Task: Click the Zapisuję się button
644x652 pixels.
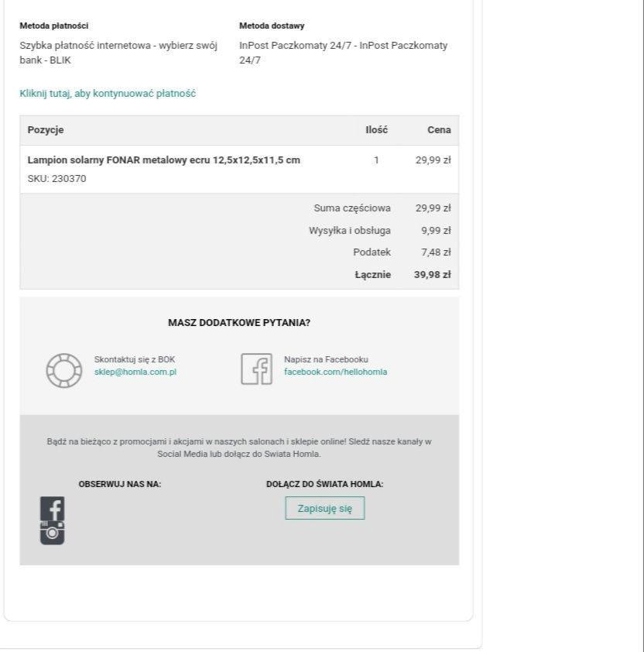Action: click(x=324, y=508)
